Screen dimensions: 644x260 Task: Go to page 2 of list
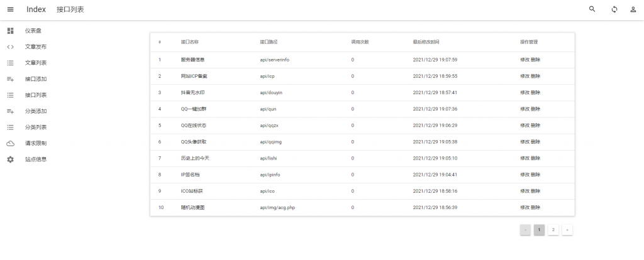pos(553,230)
